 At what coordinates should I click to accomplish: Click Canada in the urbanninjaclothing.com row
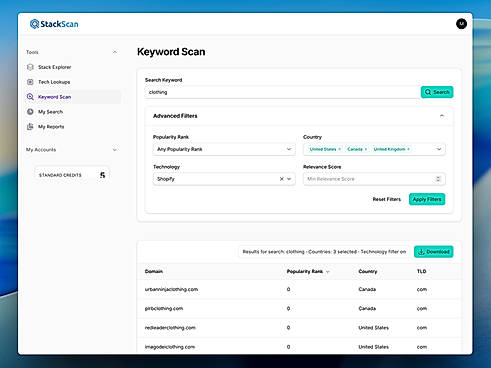coord(367,289)
